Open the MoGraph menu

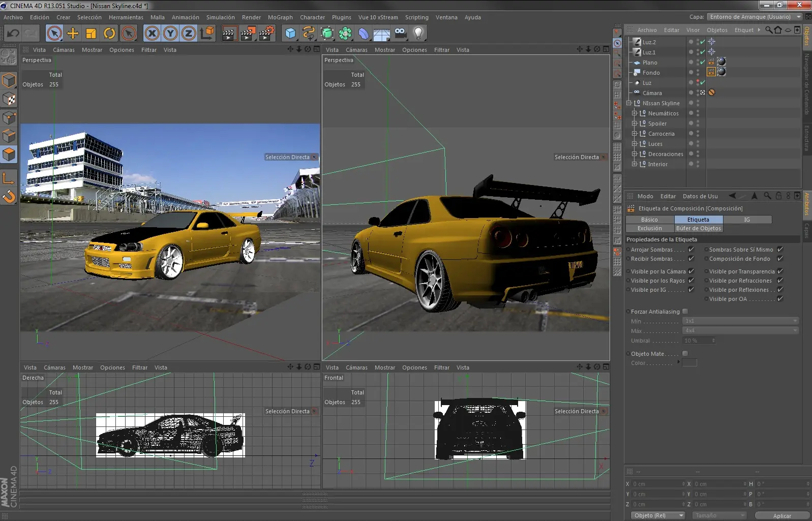tap(280, 17)
